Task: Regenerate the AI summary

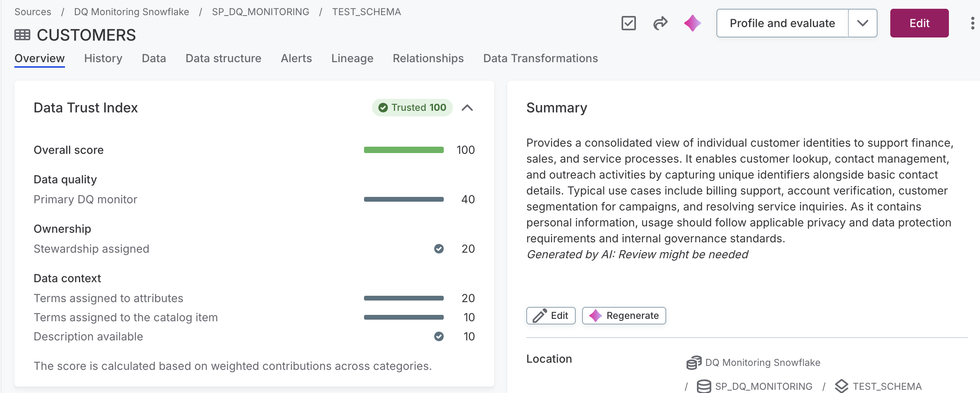Action: pyautogui.click(x=624, y=316)
